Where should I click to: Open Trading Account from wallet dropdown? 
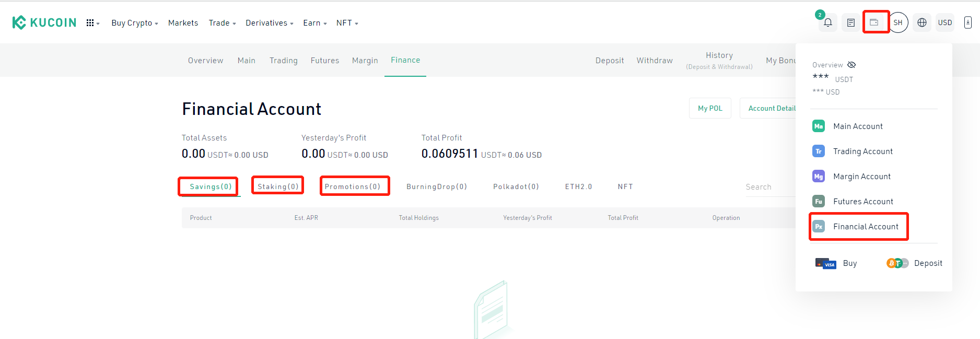coord(863,151)
